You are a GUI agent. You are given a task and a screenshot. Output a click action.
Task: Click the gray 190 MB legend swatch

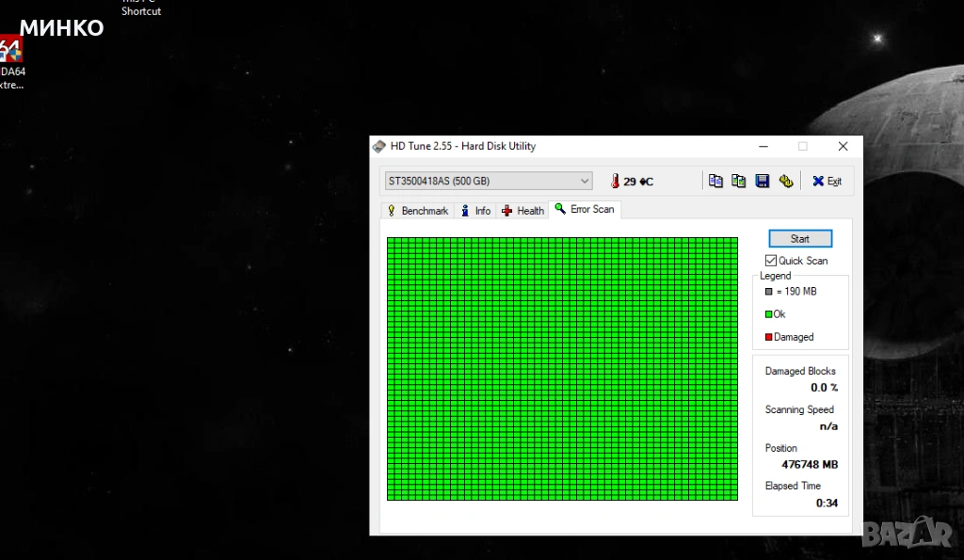(768, 292)
